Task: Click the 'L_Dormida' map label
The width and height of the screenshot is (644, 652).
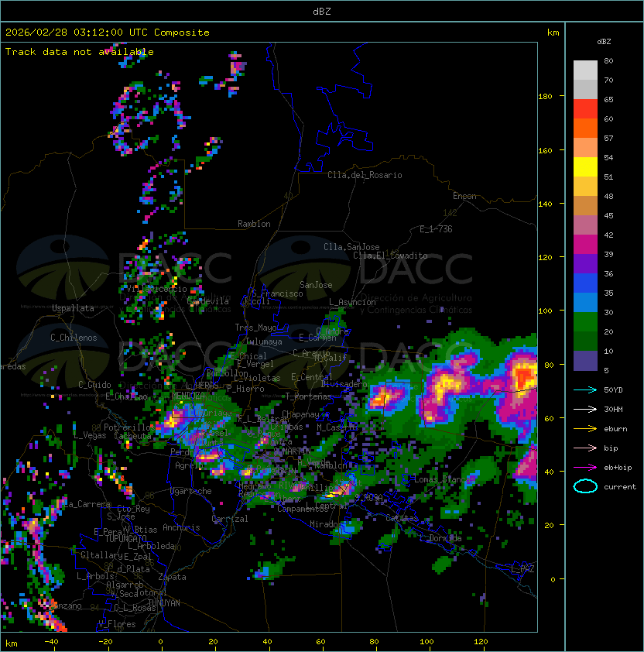Action: [x=440, y=538]
